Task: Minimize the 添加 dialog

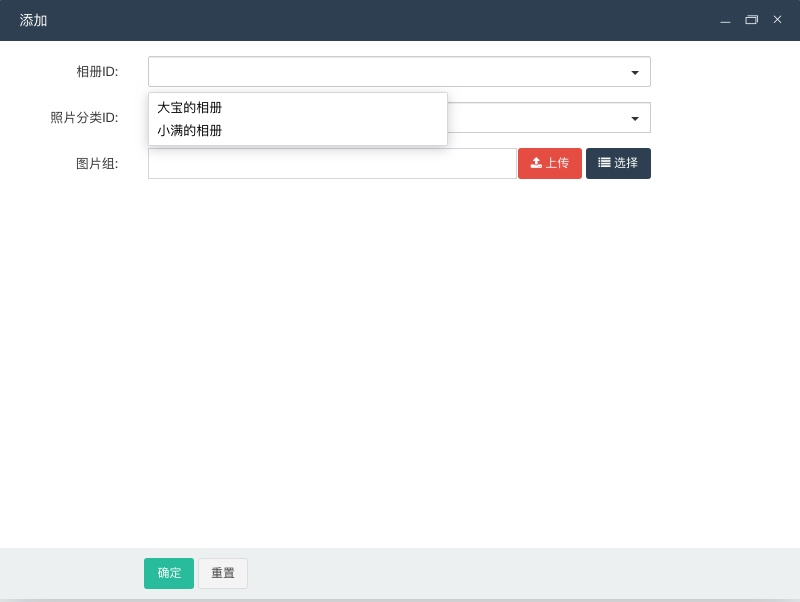Action: (x=725, y=20)
